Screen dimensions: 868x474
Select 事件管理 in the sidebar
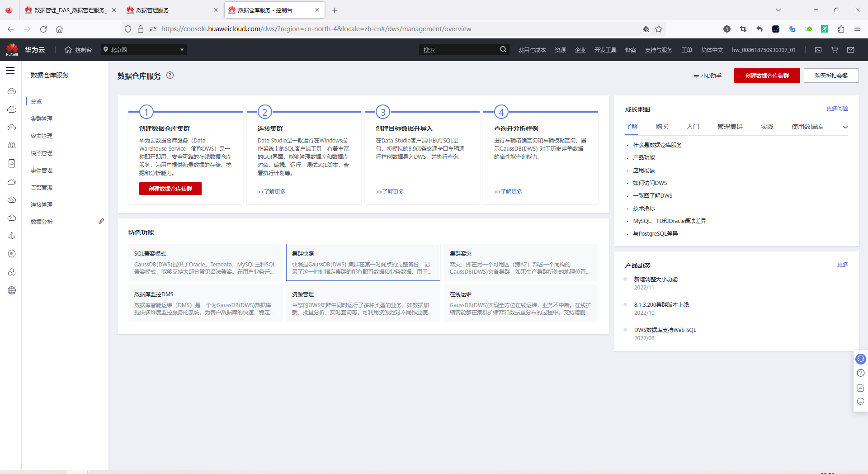[x=42, y=171]
